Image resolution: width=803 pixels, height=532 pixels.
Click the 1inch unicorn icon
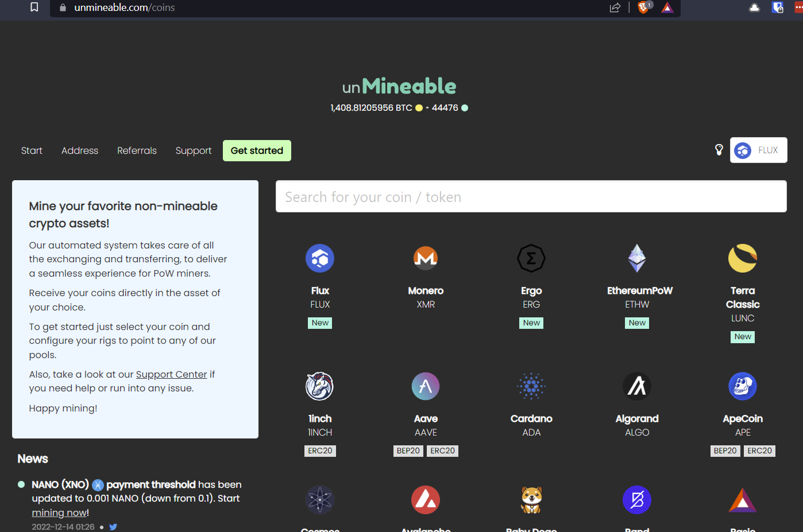(x=320, y=386)
